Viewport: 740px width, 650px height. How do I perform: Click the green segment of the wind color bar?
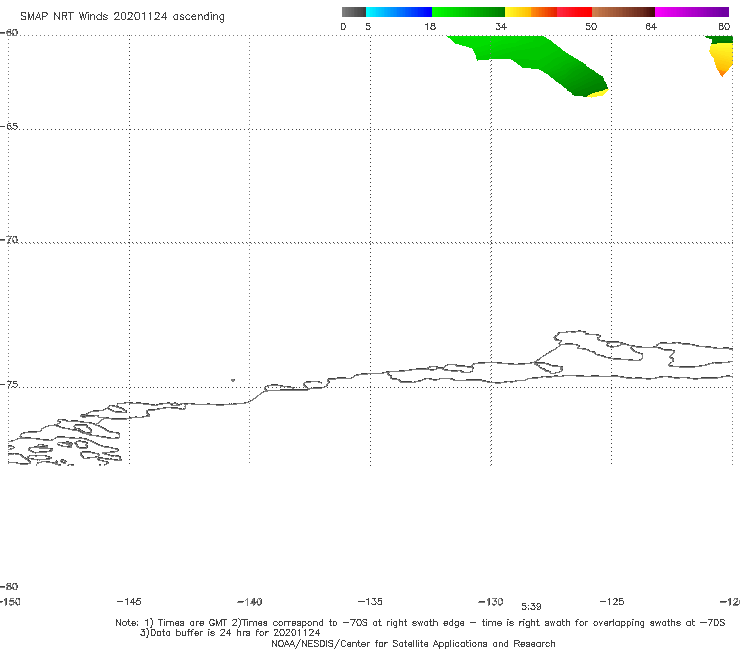468,12
